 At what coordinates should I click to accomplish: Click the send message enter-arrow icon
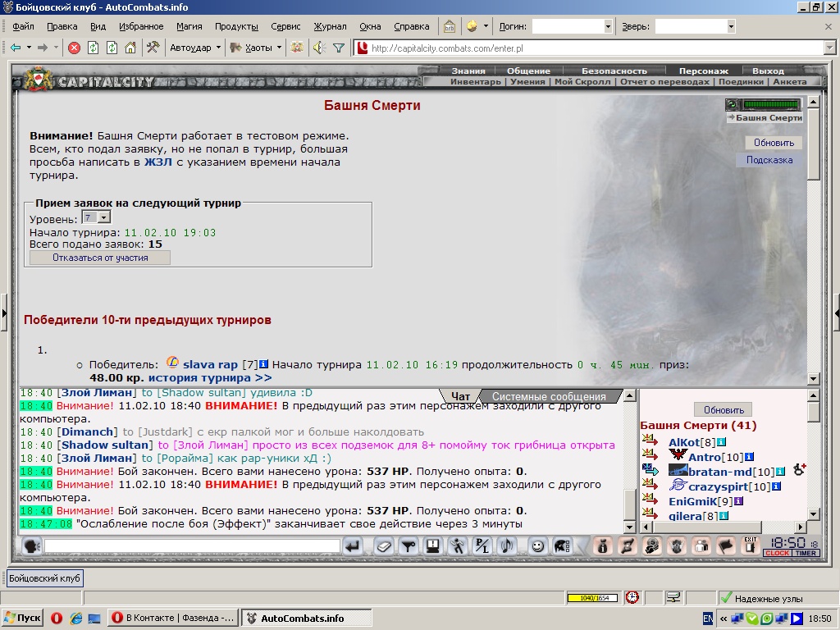click(353, 546)
